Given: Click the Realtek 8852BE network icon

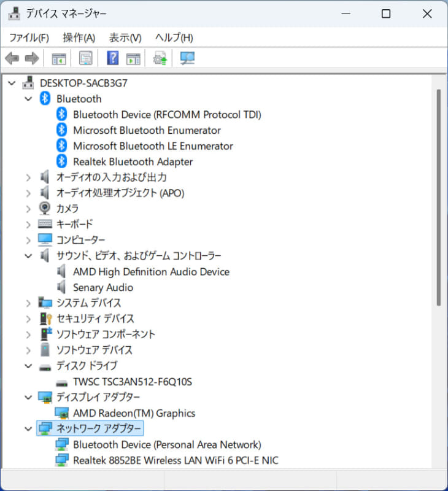Looking at the screenshot, I should (61, 460).
